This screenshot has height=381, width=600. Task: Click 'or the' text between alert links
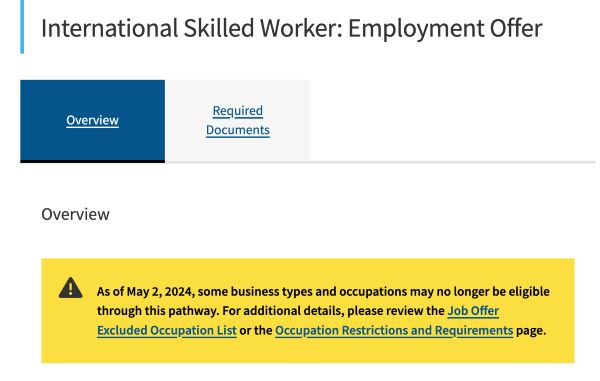(256, 330)
